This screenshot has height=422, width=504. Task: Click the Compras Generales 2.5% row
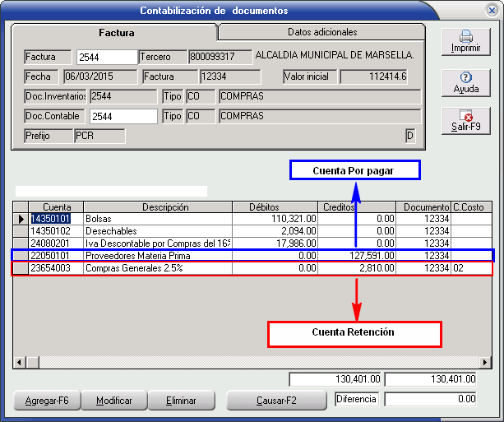click(x=156, y=268)
